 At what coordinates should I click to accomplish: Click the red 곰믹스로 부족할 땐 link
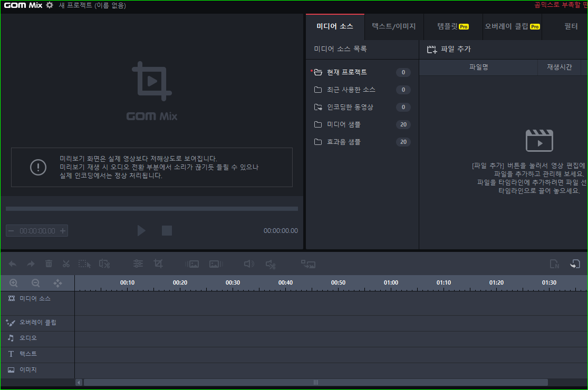[x=561, y=5]
